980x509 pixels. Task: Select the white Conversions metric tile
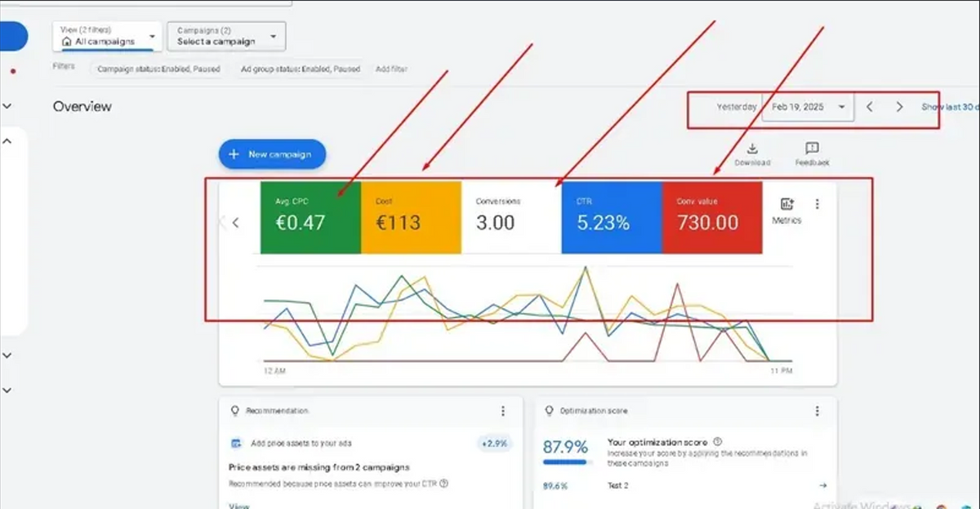point(511,217)
